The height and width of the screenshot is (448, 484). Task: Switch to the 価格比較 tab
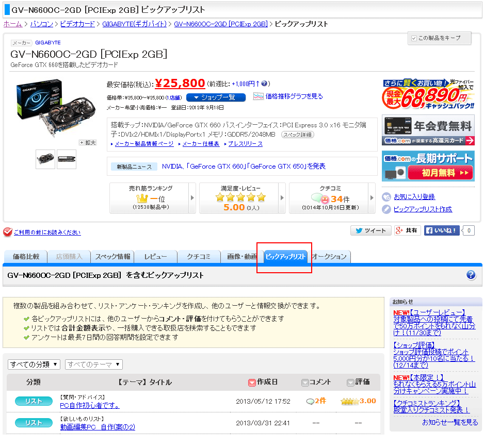click(26, 257)
